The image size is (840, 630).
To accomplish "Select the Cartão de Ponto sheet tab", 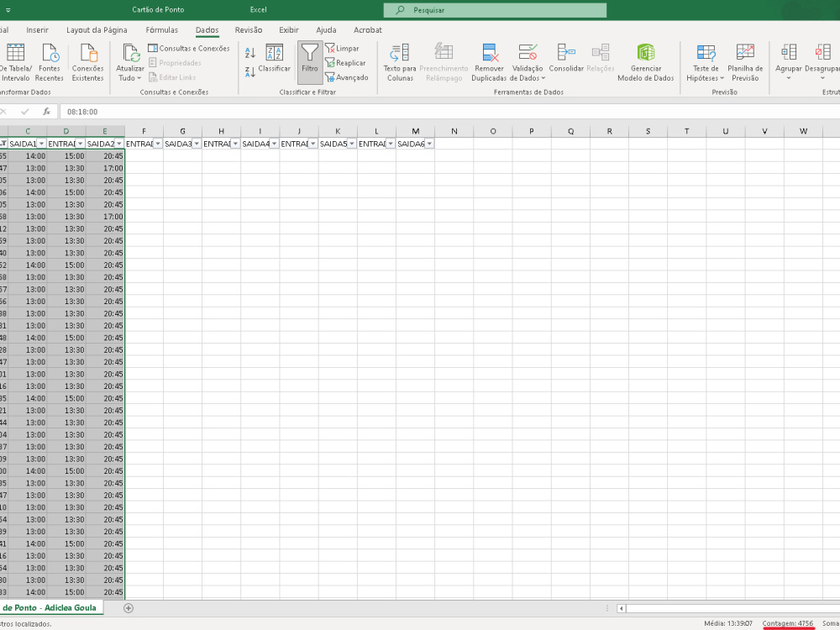I will click(x=50, y=607).
